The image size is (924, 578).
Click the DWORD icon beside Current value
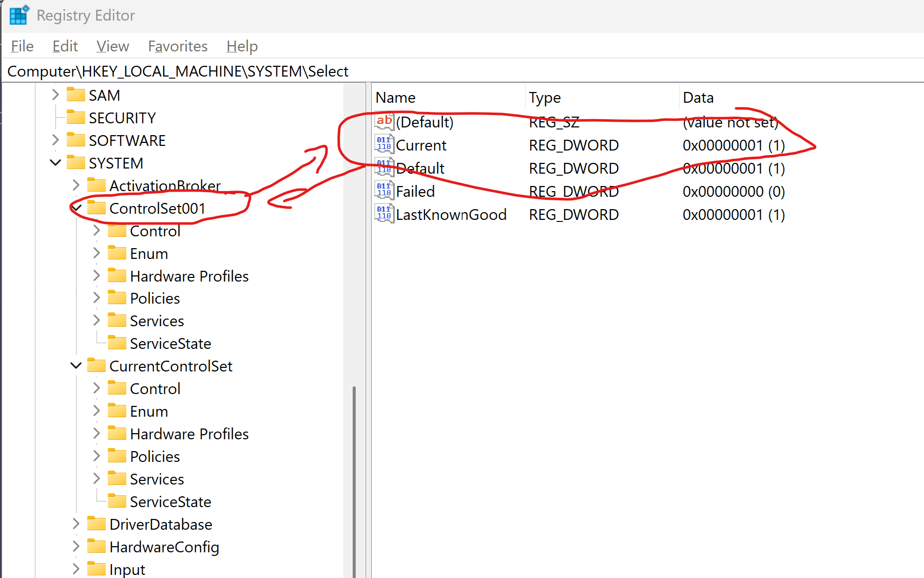pos(383,144)
